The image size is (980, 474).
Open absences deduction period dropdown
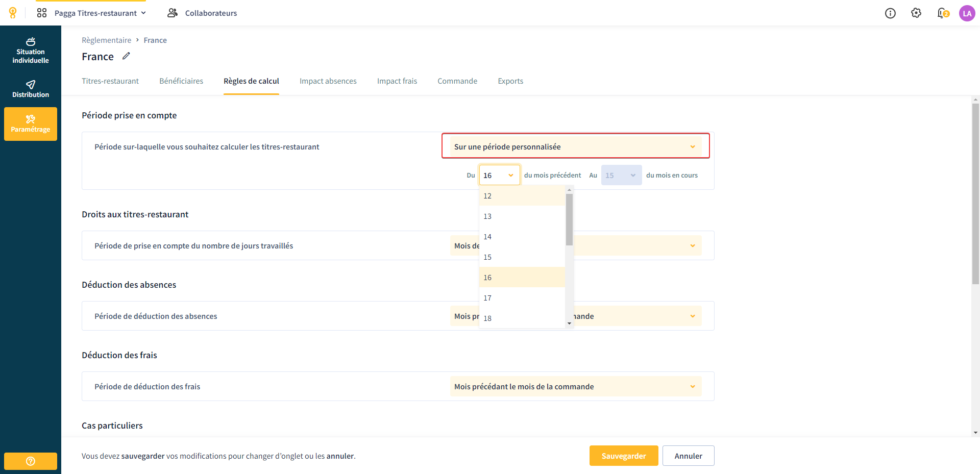pos(576,316)
